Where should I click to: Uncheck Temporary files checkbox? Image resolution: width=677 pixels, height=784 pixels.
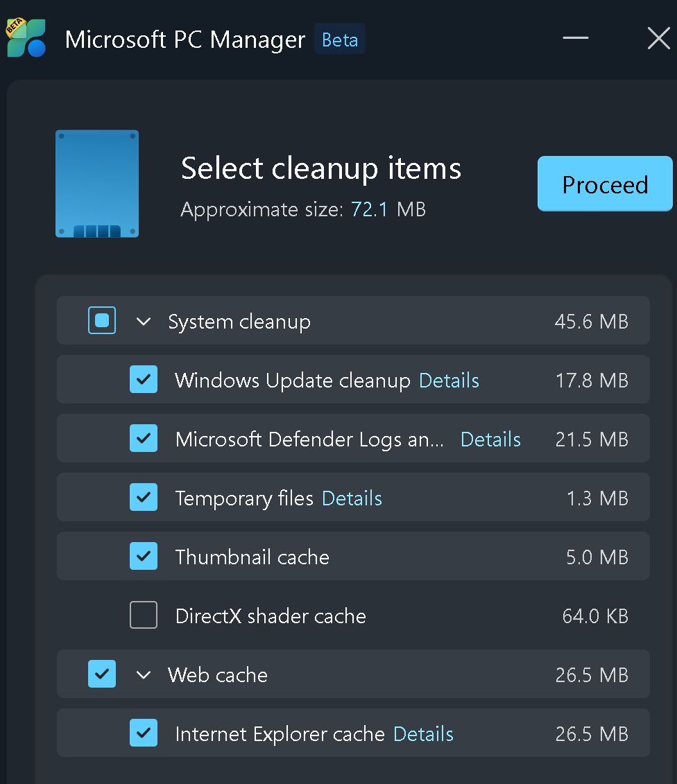[144, 497]
